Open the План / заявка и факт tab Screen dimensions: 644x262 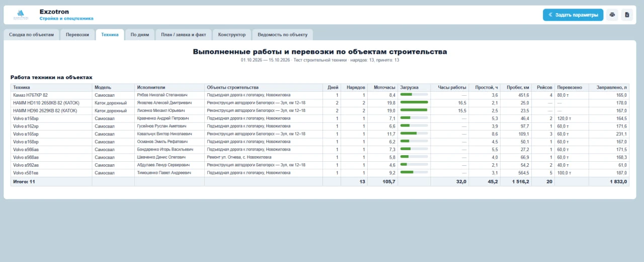[x=183, y=35]
